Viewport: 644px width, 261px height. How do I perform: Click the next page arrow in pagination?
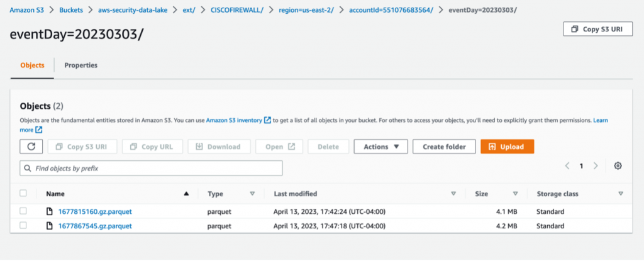click(x=596, y=166)
